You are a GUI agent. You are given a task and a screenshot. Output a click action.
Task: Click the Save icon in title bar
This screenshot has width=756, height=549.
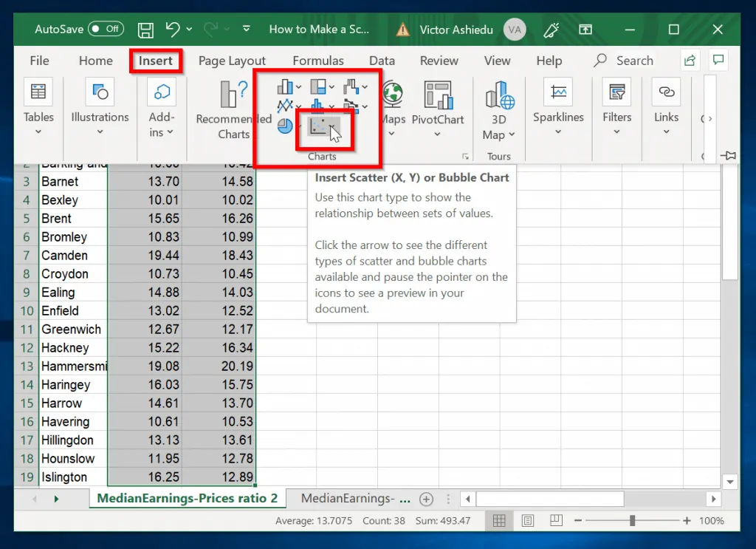pos(146,30)
